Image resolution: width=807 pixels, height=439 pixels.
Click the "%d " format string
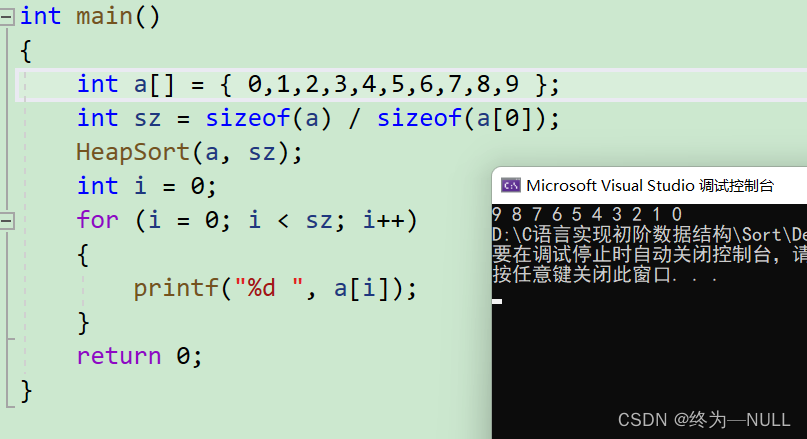[269, 288]
